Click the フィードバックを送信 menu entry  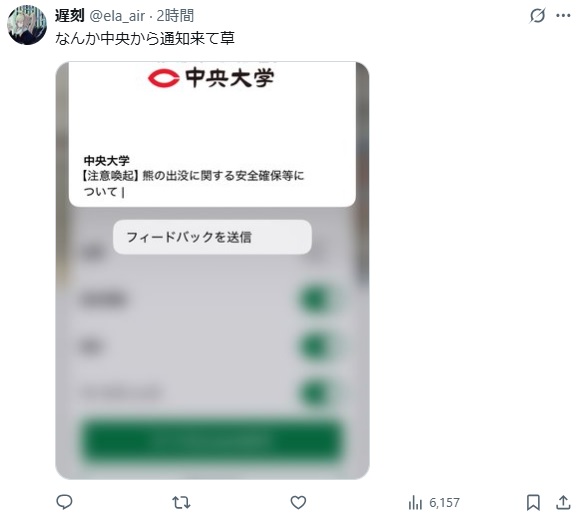(x=212, y=237)
